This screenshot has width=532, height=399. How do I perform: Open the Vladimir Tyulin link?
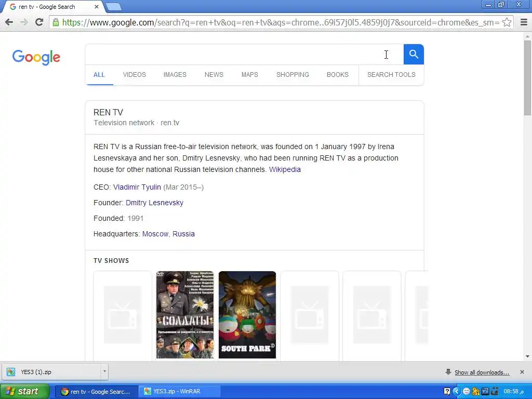(x=137, y=187)
